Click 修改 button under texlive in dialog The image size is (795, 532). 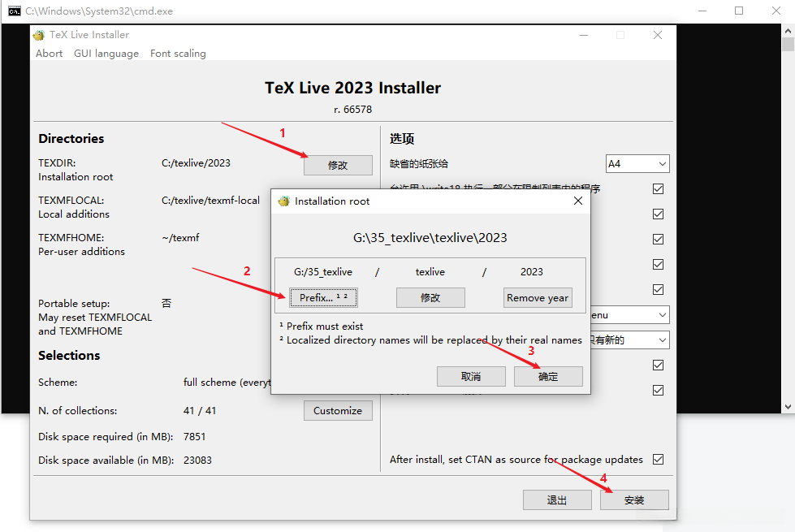(430, 298)
